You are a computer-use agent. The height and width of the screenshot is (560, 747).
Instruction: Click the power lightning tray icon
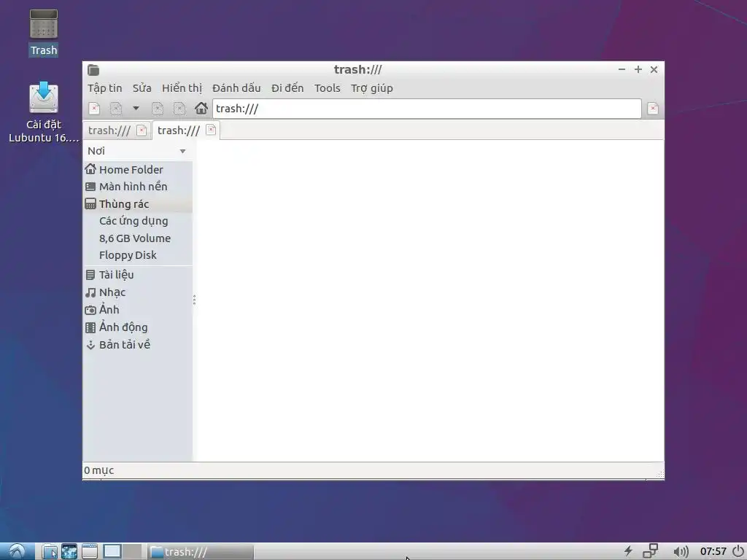click(x=628, y=551)
